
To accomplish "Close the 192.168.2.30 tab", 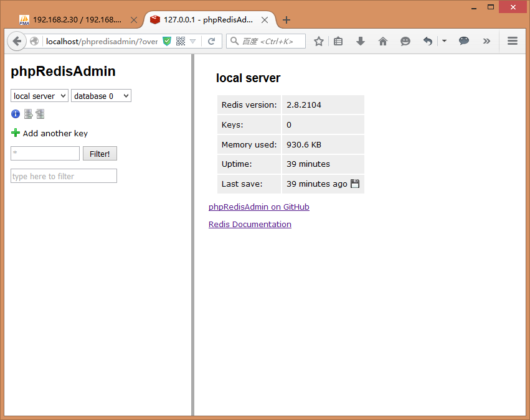I will tap(134, 20).
